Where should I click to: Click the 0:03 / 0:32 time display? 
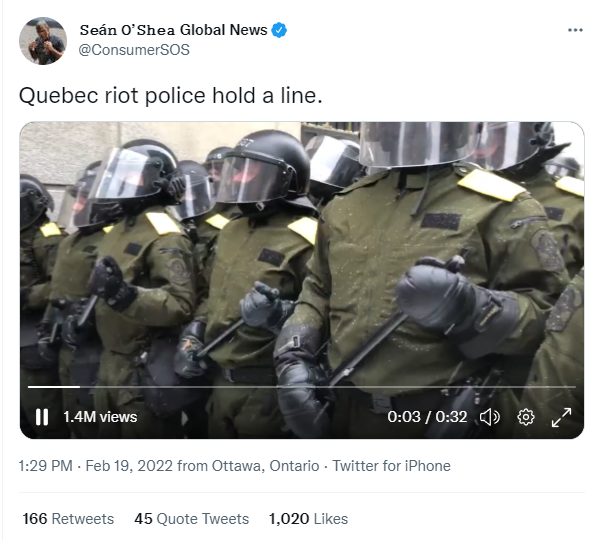click(427, 417)
